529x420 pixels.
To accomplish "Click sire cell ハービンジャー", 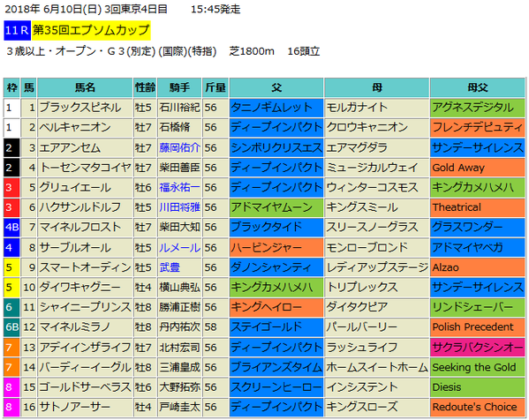I will 276,248.
